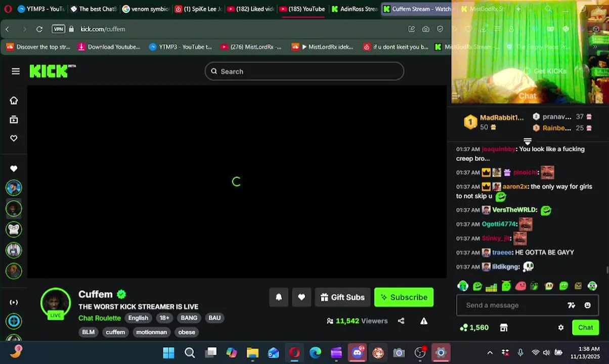Open the Kick hamburger sidebar menu
This screenshot has height=364, width=609.
click(16, 71)
